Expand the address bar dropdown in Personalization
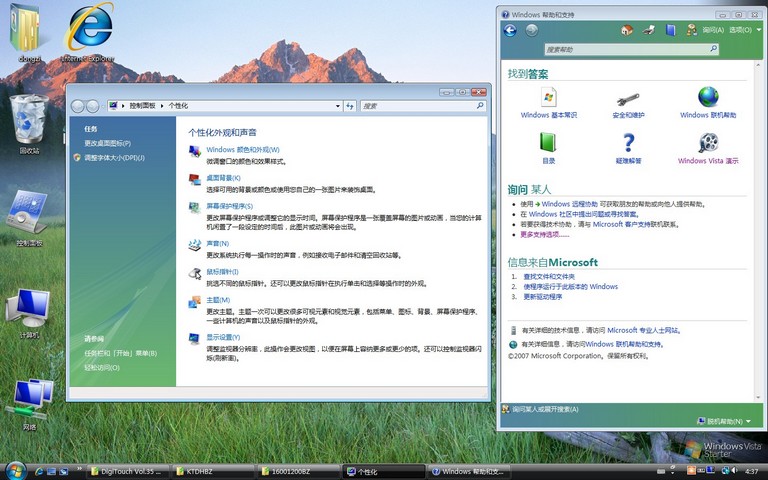This screenshot has height=480, width=768. tap(337, 106)
